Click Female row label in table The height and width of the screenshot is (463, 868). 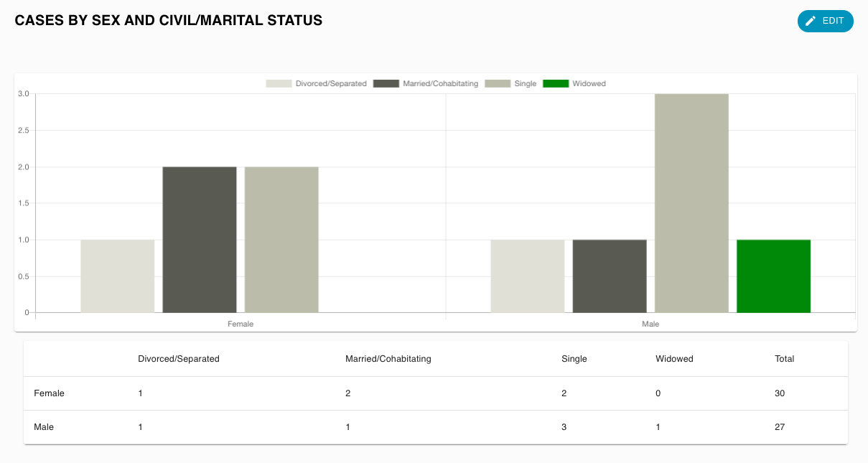pos(49,393)
